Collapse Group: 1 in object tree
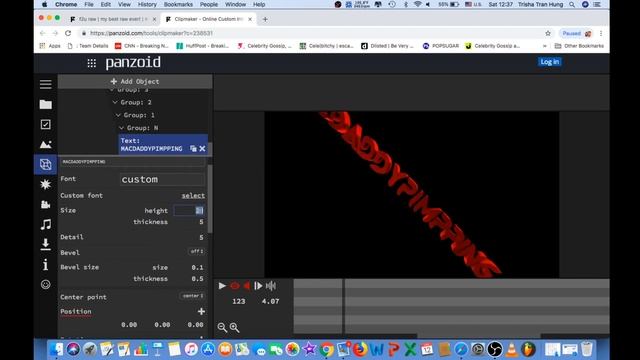 click(118, 115)
